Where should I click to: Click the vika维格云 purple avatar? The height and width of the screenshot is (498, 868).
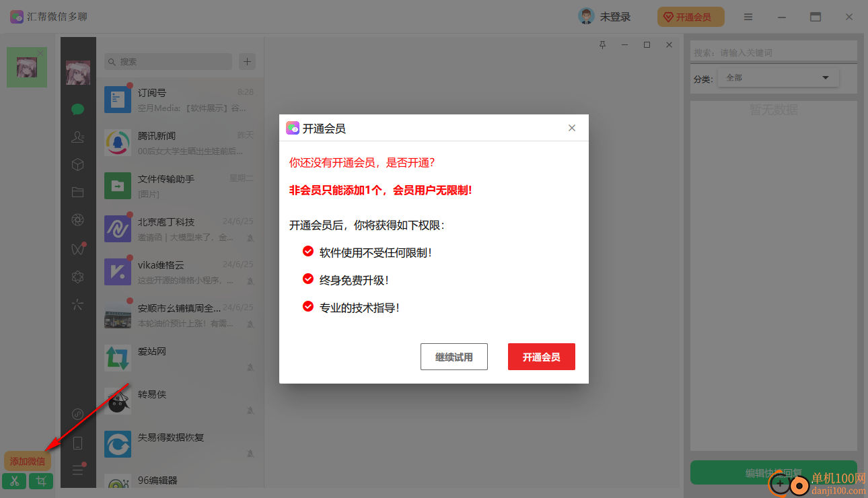118,272
